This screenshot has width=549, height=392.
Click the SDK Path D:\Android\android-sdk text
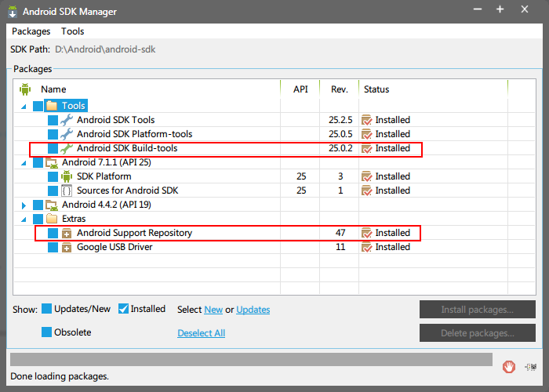pos(105,49)
